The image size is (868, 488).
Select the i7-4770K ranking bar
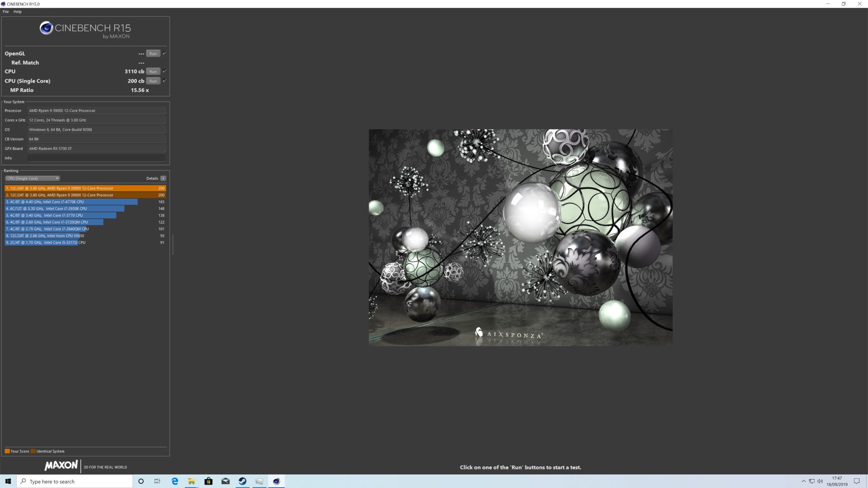(x=71, y=202)
